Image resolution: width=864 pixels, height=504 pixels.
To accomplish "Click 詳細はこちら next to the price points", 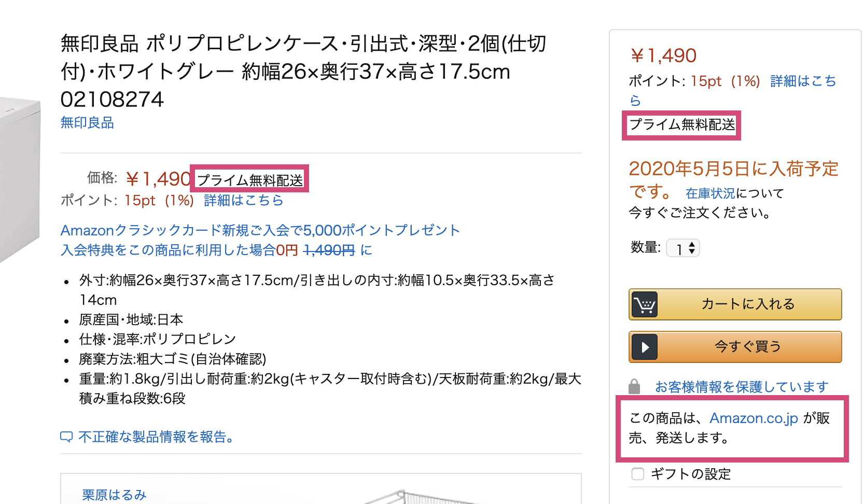I will 243,201.
